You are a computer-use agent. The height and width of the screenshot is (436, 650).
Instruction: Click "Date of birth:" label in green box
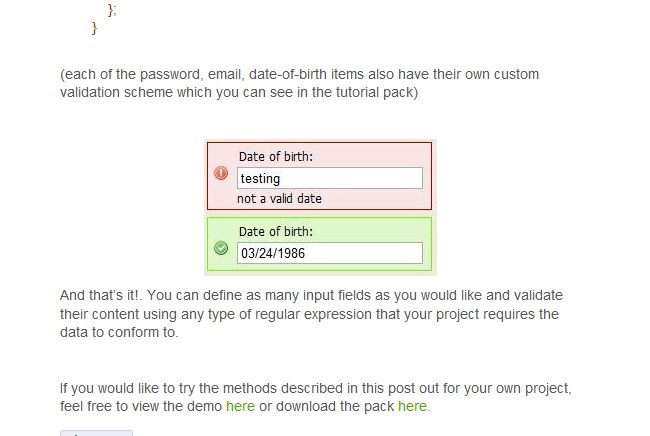276,232
